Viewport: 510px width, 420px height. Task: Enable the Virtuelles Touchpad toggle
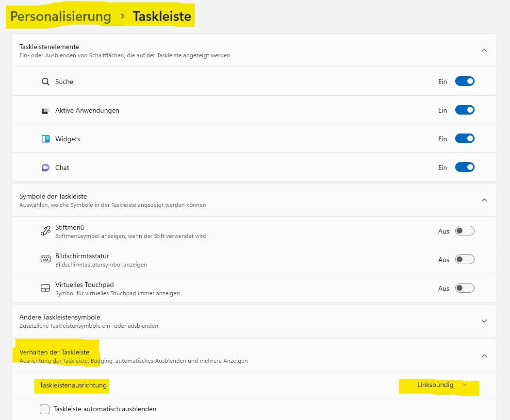pos(464,287)
